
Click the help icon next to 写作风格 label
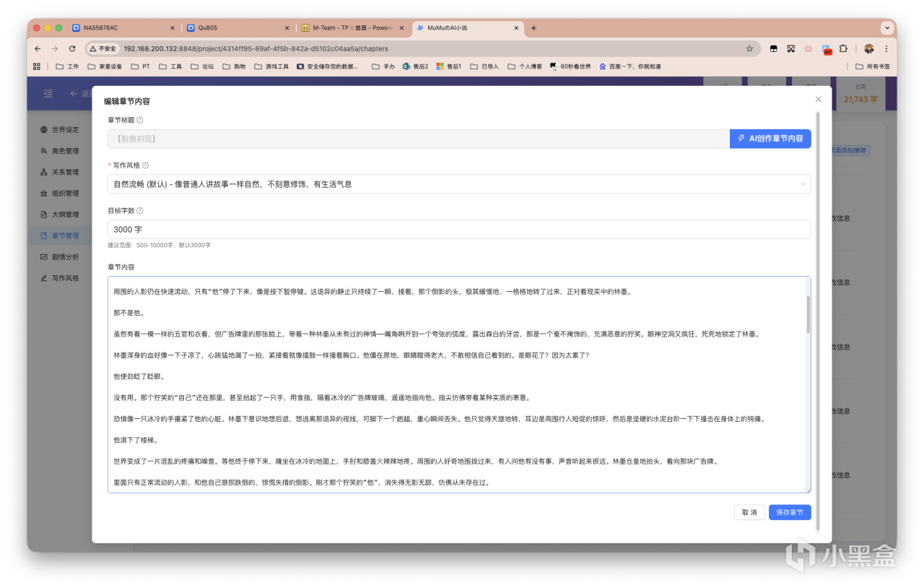(x=146, y=165)
